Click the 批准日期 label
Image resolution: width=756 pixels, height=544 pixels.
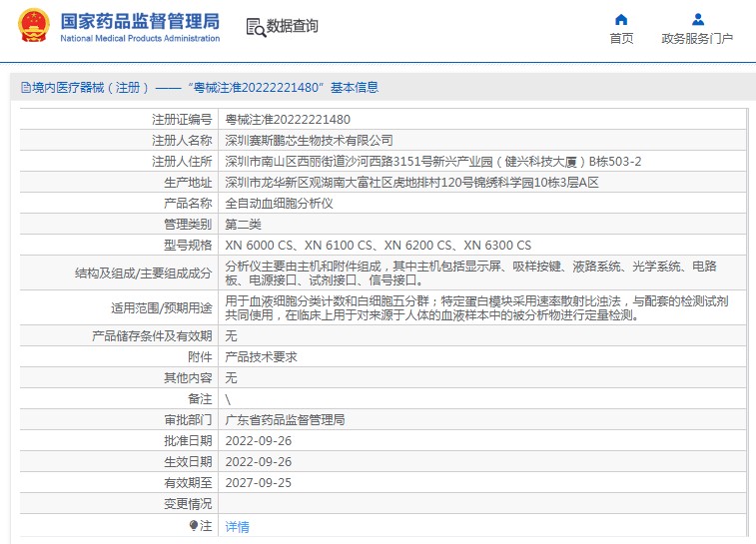[x=188, y=441]
